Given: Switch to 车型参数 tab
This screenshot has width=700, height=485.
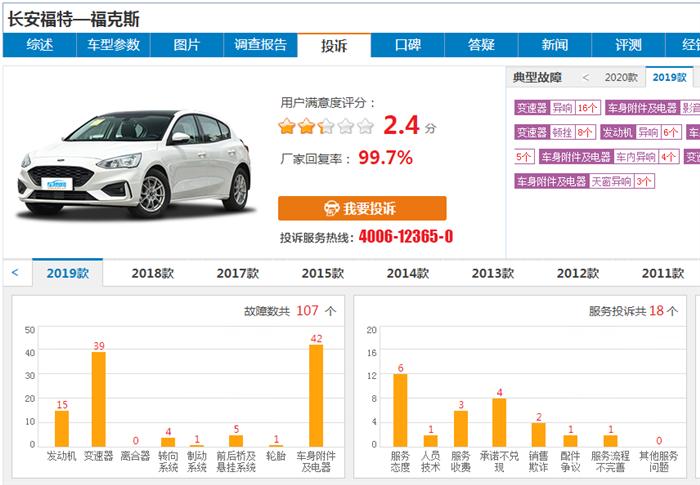Looking at the screenshot, I should pyautogui.click(x=113, y=45).
